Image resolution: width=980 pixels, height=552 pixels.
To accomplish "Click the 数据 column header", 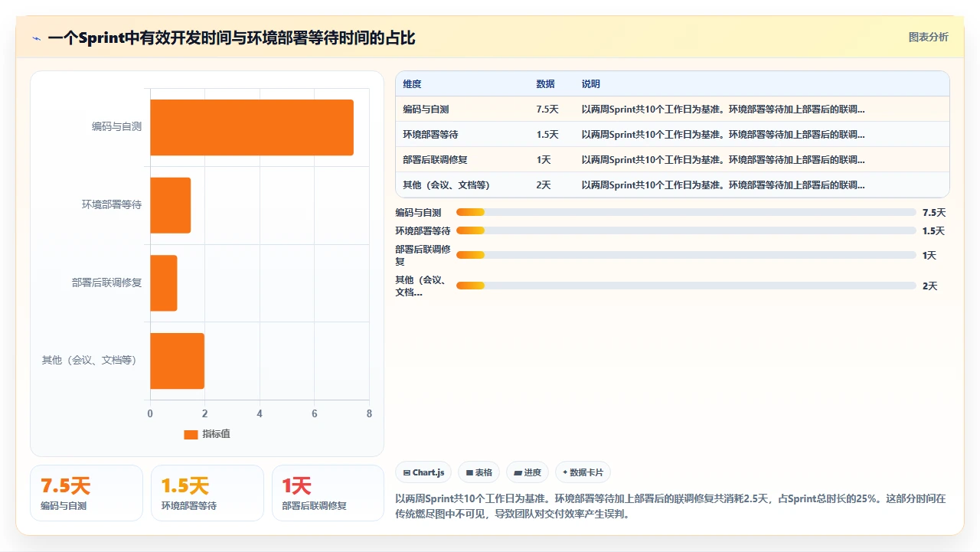I will [546, 84].
